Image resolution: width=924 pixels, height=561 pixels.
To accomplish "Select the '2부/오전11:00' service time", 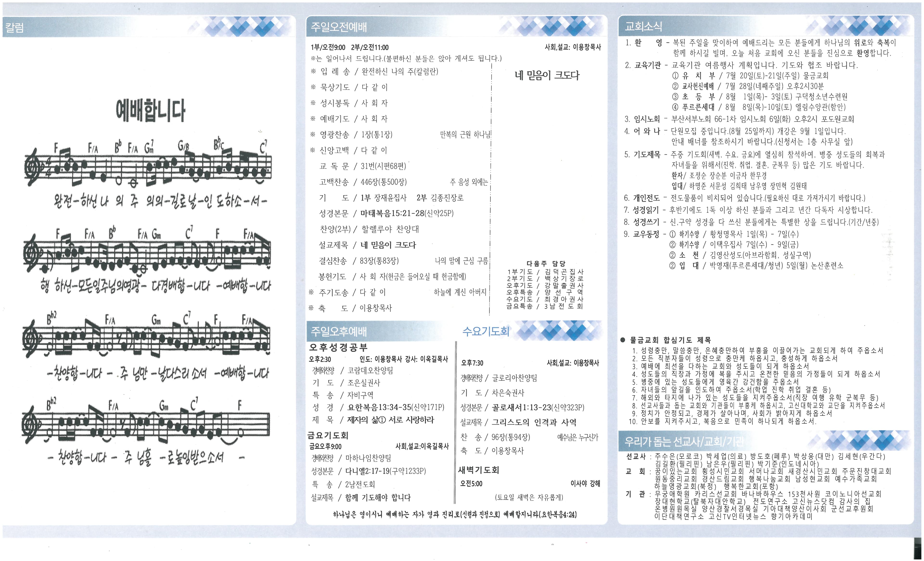I will 370,47.
